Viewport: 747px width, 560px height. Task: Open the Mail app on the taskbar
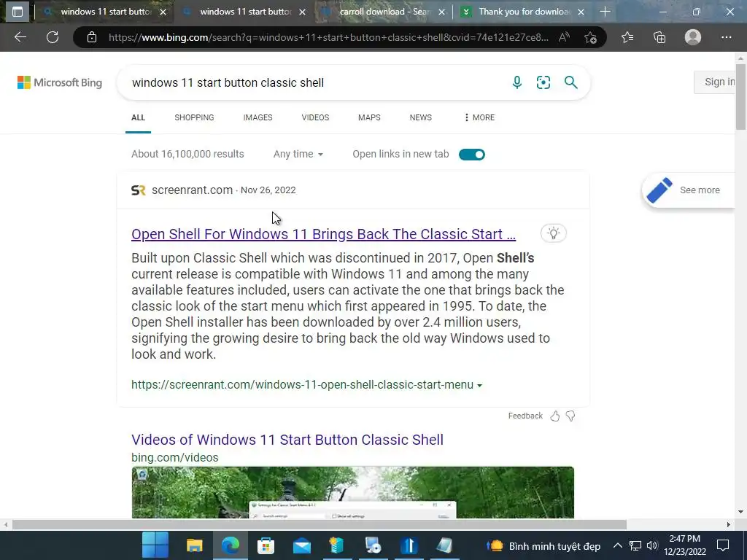click(302, 545)
